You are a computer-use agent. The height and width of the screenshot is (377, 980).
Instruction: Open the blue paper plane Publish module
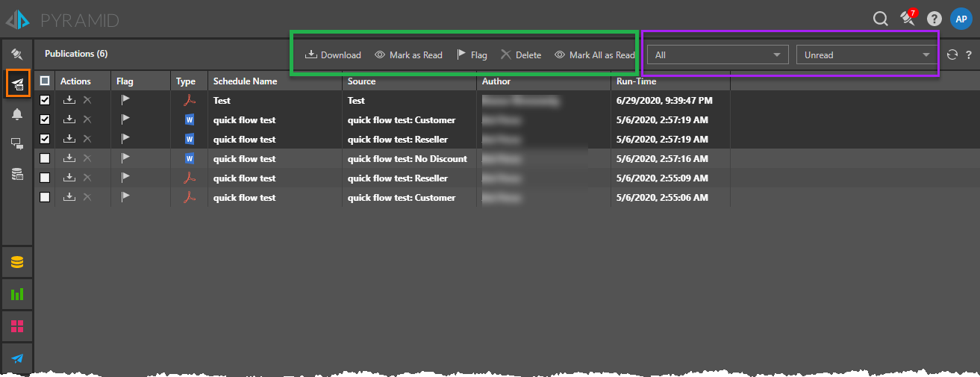coord(17,358)
